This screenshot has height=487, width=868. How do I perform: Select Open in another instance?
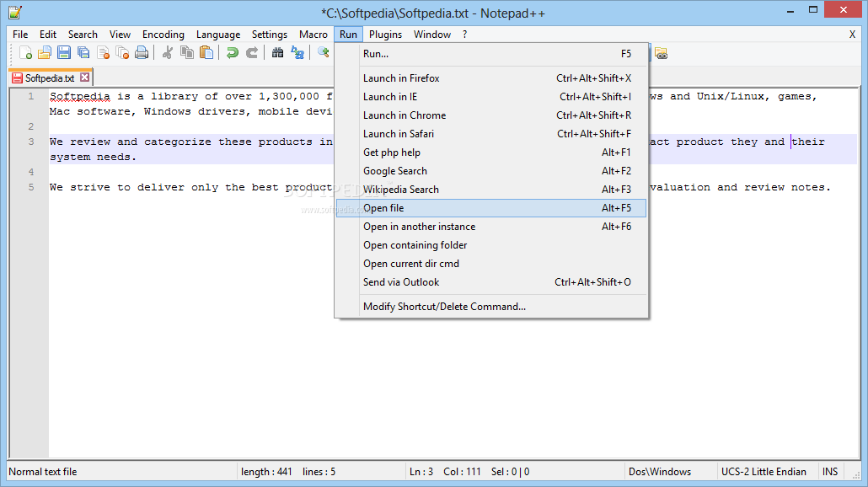491,227
